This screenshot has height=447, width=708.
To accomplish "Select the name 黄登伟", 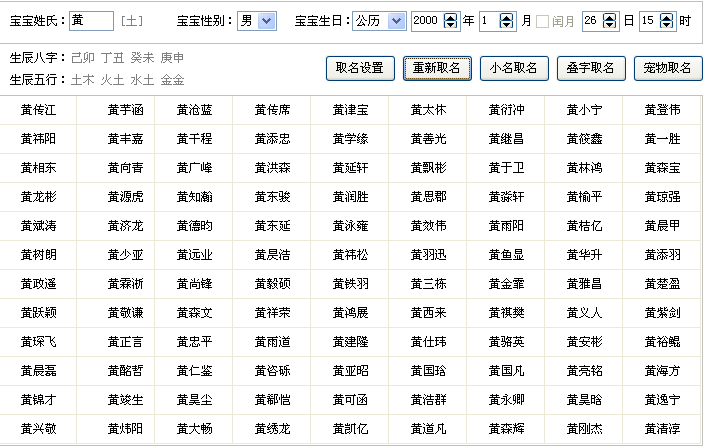I will (662, 110).
